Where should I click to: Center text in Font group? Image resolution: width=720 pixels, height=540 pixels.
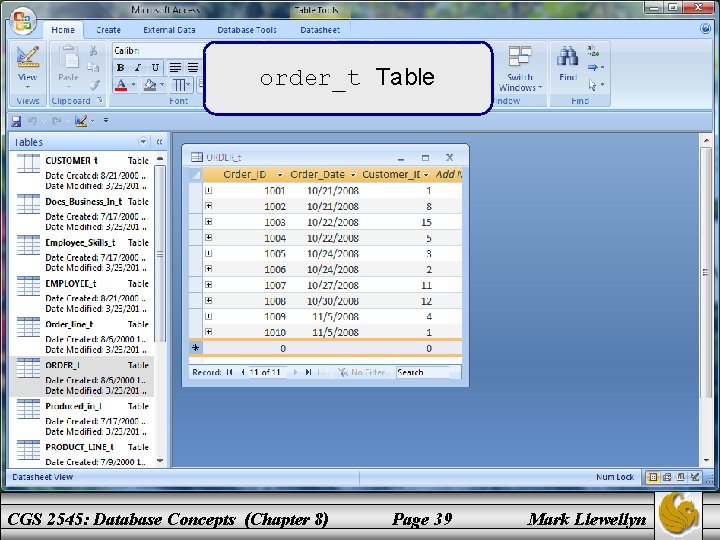pyautogui.click(x=192, y=68)
